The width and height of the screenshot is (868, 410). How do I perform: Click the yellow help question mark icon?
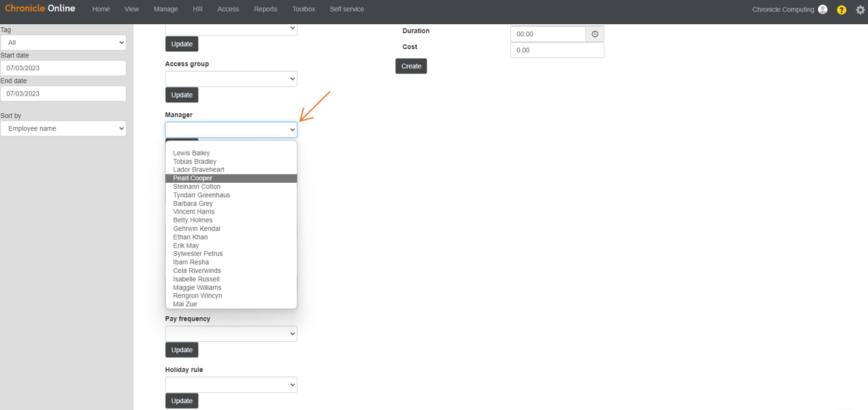click(841, 10)
